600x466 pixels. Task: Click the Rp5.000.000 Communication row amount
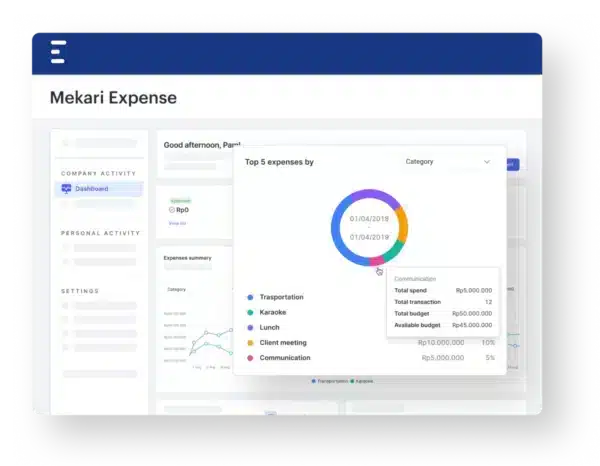[443, 358]
